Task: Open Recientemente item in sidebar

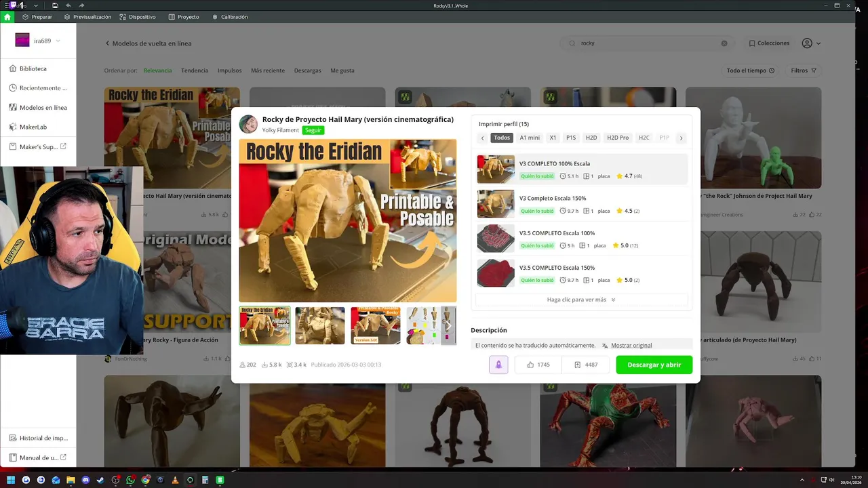Action: 38,88
